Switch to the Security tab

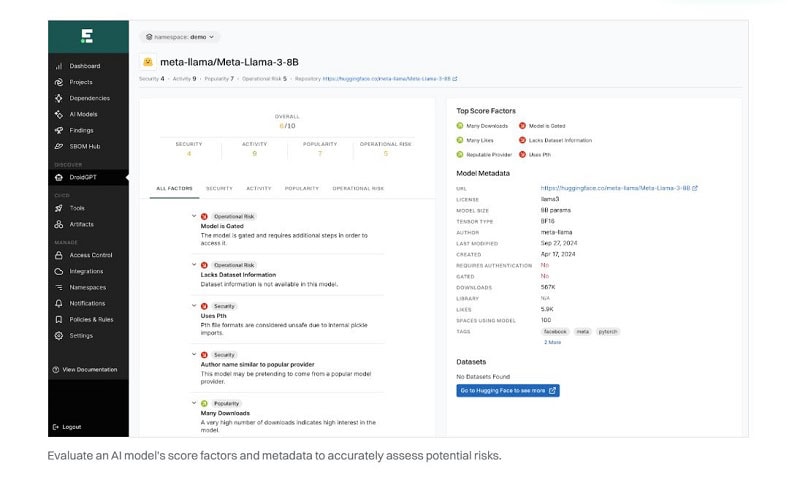(x=219, y=188)
